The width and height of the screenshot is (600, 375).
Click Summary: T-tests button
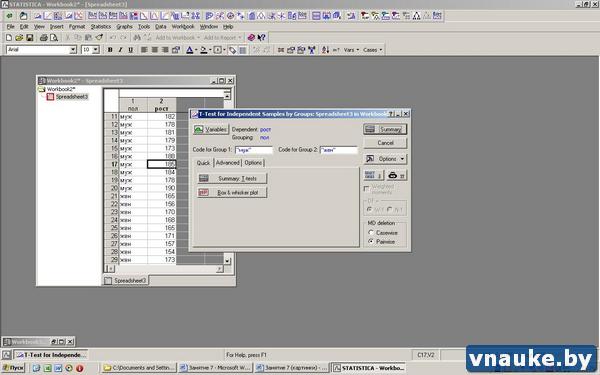pyautogui.click(x=232, y=178)
